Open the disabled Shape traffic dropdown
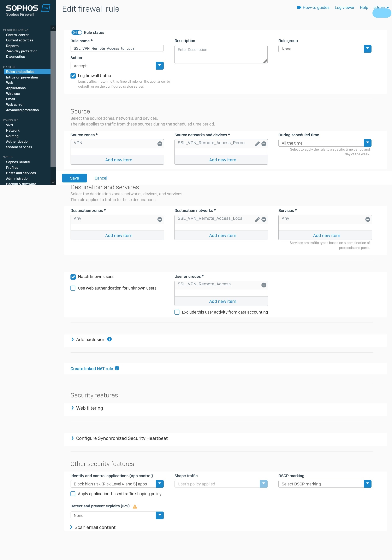The image size is (392, 560). tap(221, 484)
